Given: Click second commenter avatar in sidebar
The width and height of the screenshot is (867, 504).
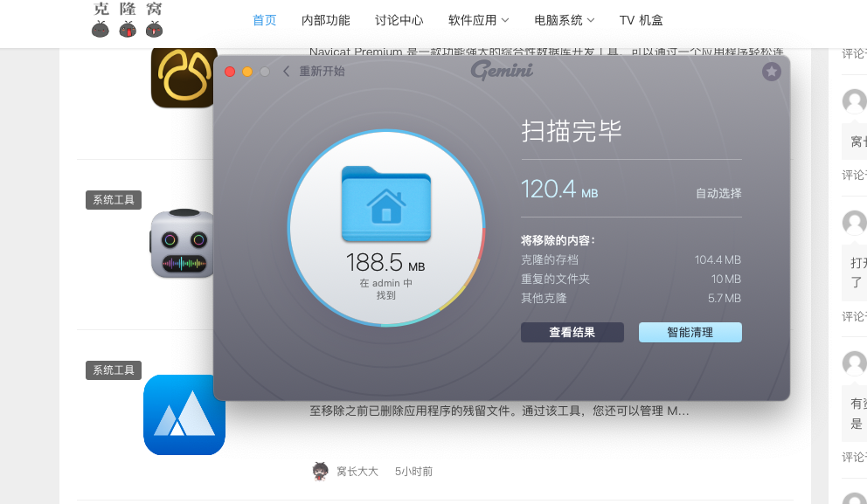Looking at the screenshot, I should tap(854, 223).
